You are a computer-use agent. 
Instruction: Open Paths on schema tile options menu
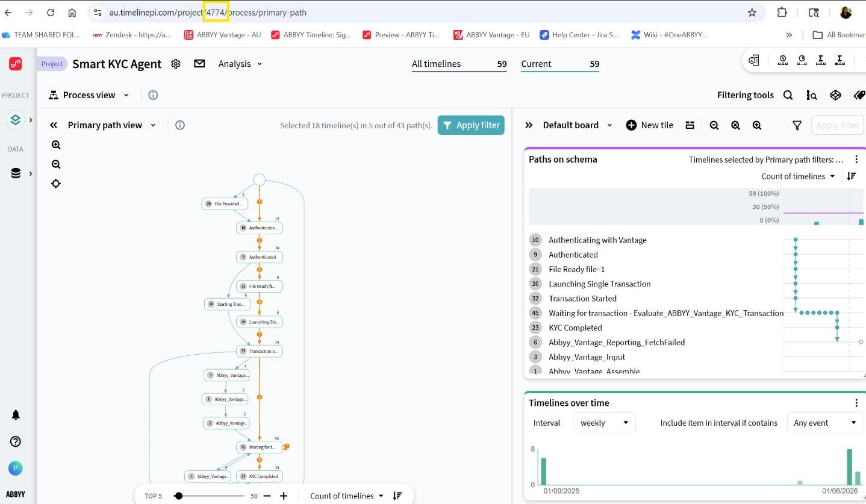856,160
